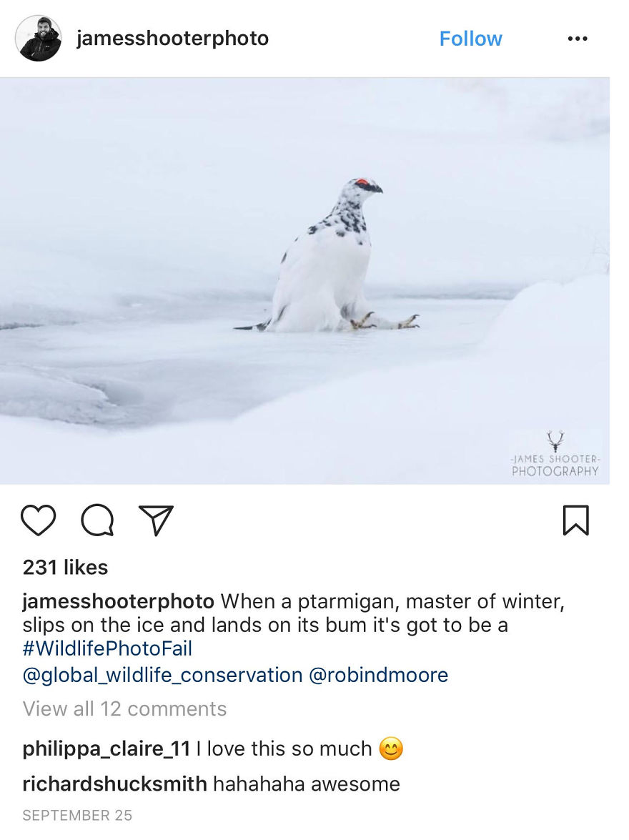This screenshot has width=629, height=840.
Task: Like the post using the heart icon
Action: pyautogui.click(x=40, y=520)
